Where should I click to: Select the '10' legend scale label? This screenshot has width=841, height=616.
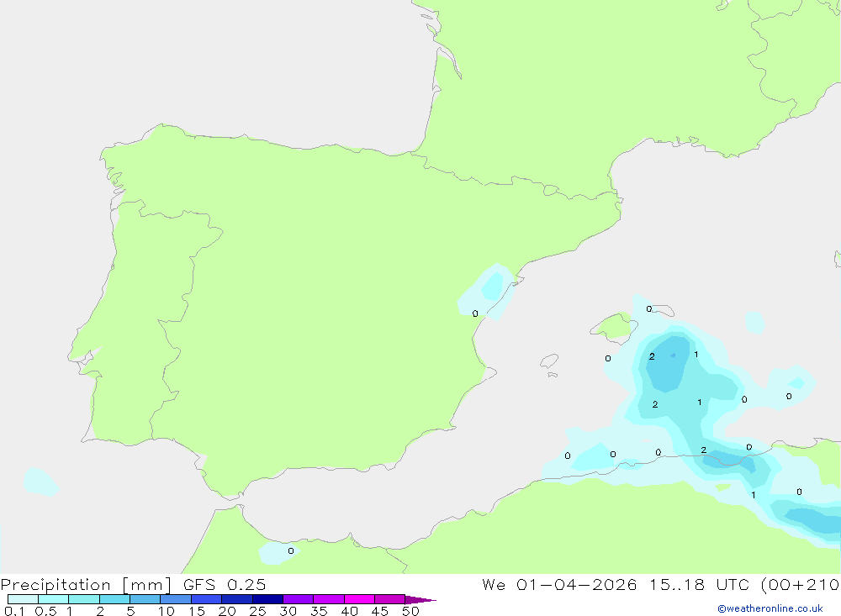pos(167,611)
